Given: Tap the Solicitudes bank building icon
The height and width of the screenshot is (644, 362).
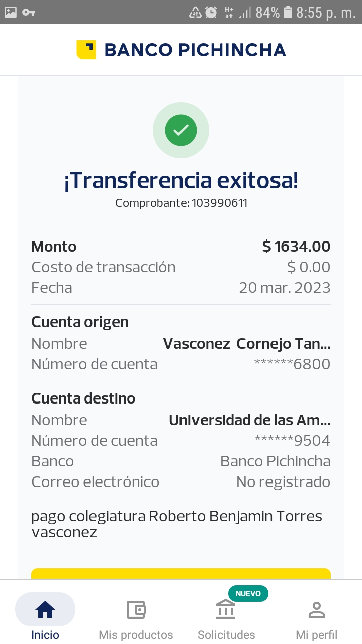Looking at the screenshot, I should click(x=226, y=610).
